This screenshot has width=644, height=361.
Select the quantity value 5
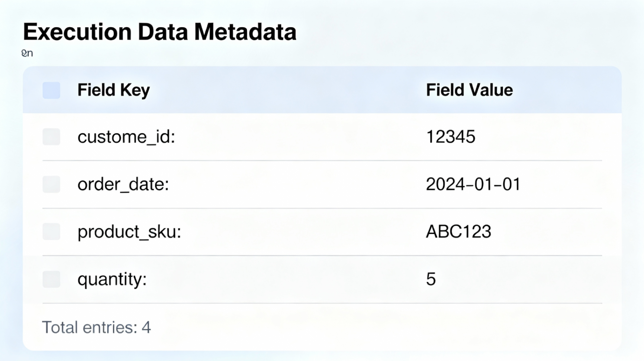431,279
